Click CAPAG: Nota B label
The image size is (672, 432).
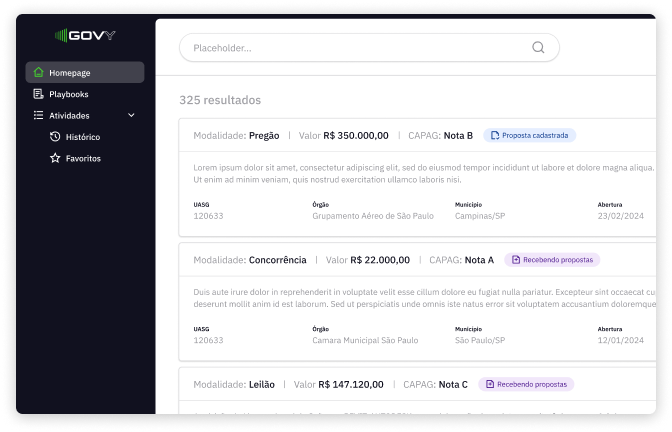(x=440, y=136)
